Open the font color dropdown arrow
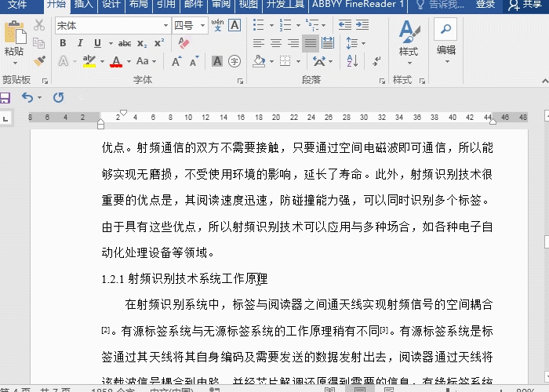 (x=129, y=62)
